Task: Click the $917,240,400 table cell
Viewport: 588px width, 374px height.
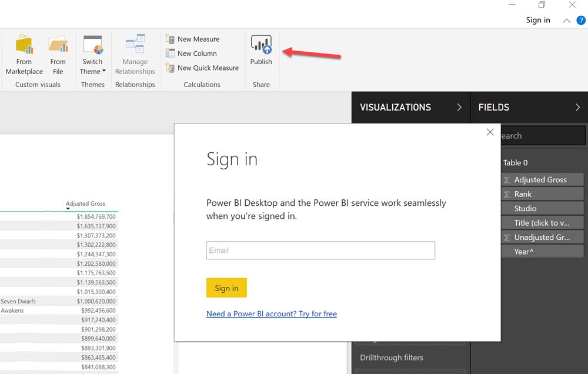Action: click(99, 320)
